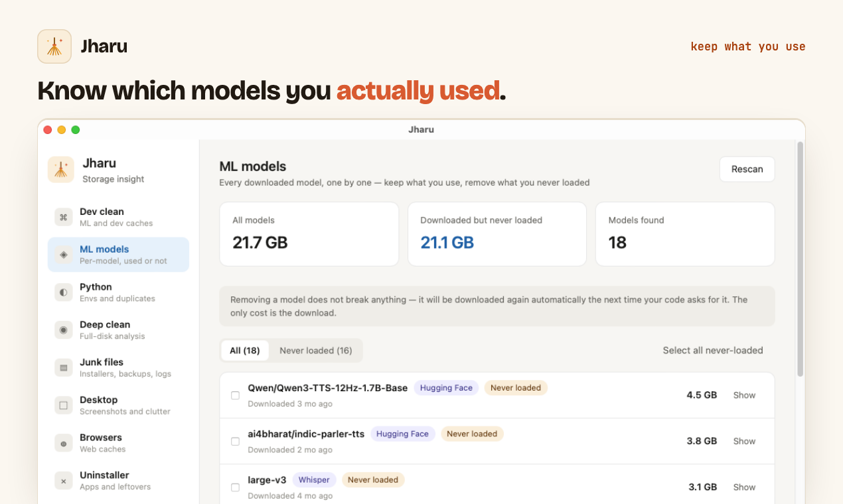
Task: Switch to Never loaded (16) tab
Action: click(316, 350)
